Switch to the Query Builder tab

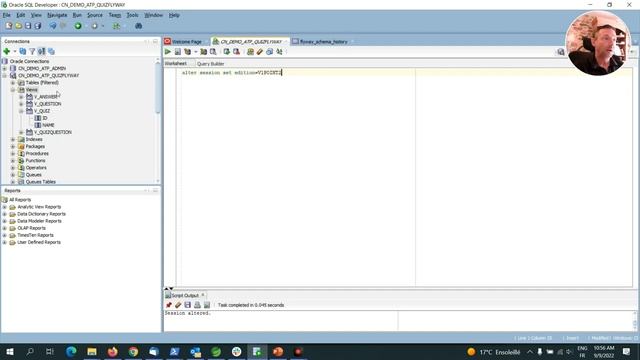tap(210, 64)
